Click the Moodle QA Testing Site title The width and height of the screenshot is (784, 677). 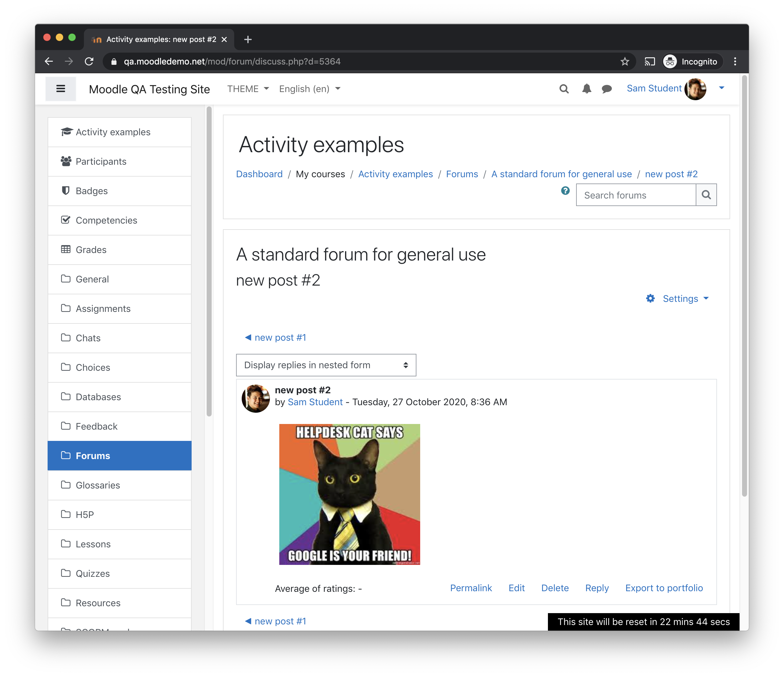pos(149,89)
